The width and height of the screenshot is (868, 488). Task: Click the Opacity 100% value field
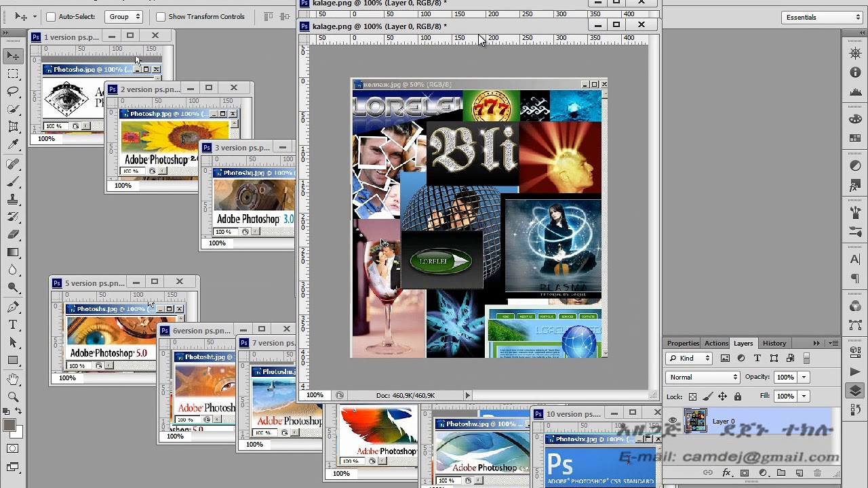pyautogui.click(x=785, y=377)
